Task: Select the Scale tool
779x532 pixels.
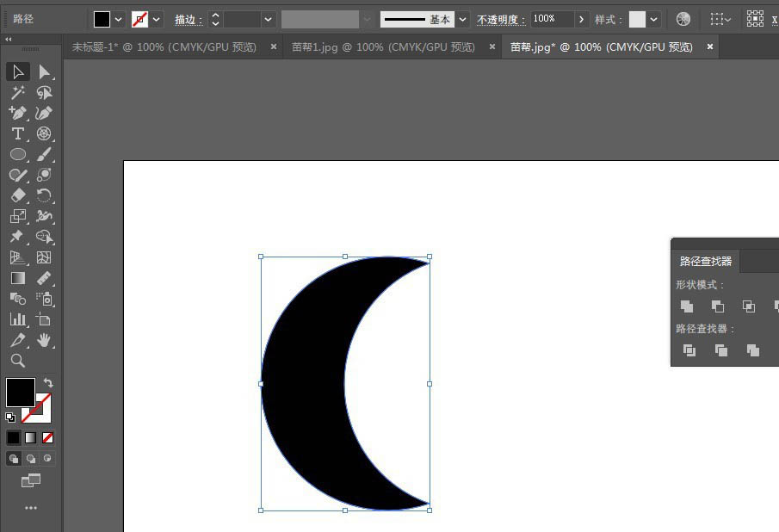Action: tap(18, 216)
